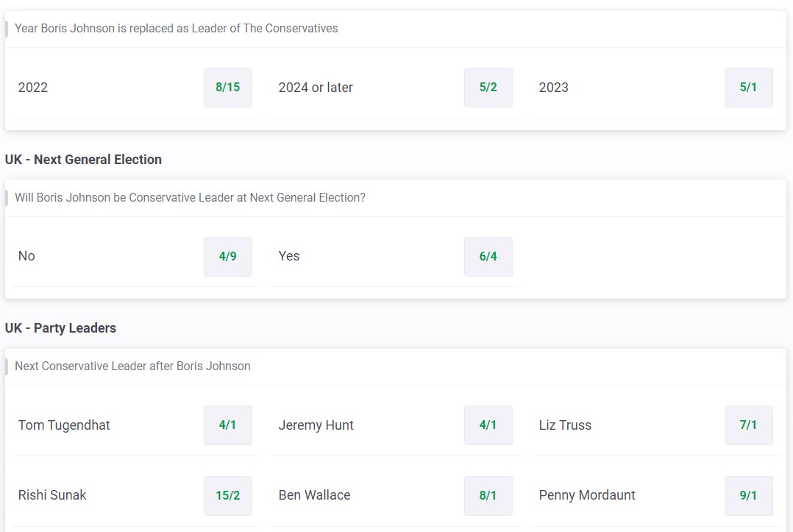Screen dimensions: 793x532
Task: Open UK - Next General Election section heading
Action: click(x=83, y=160)
